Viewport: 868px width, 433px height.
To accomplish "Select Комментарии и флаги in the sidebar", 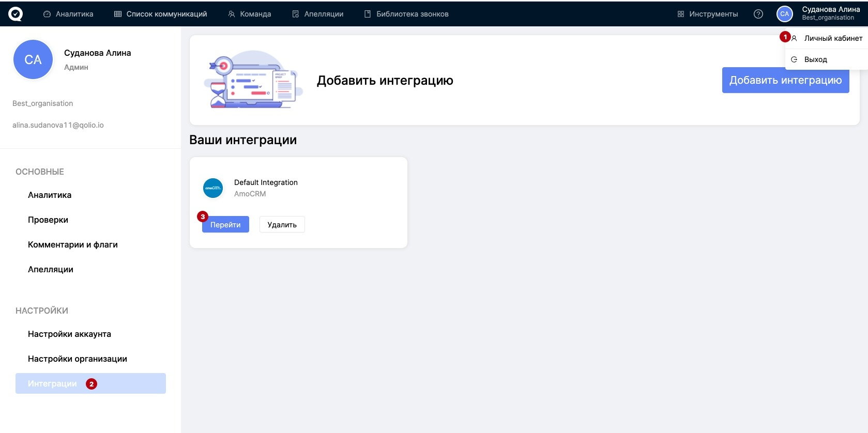I will (73, 244).
